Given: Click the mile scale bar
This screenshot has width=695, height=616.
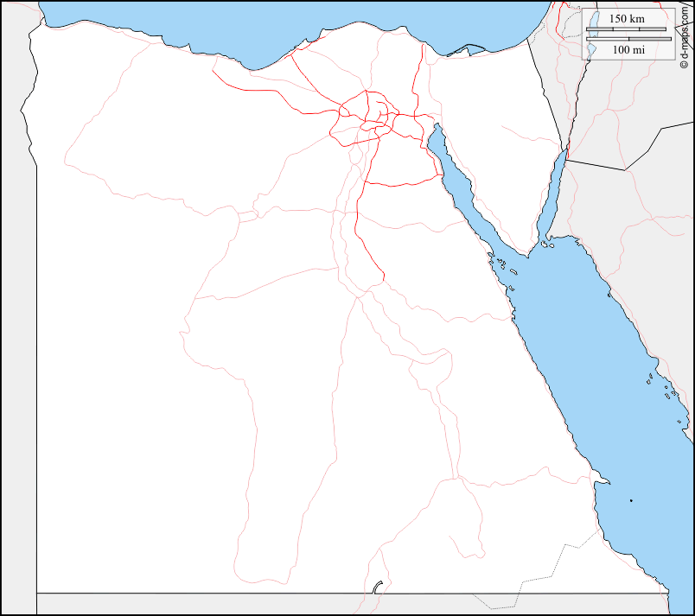Looking at the screenshot, I should click(x=628, y=39).
